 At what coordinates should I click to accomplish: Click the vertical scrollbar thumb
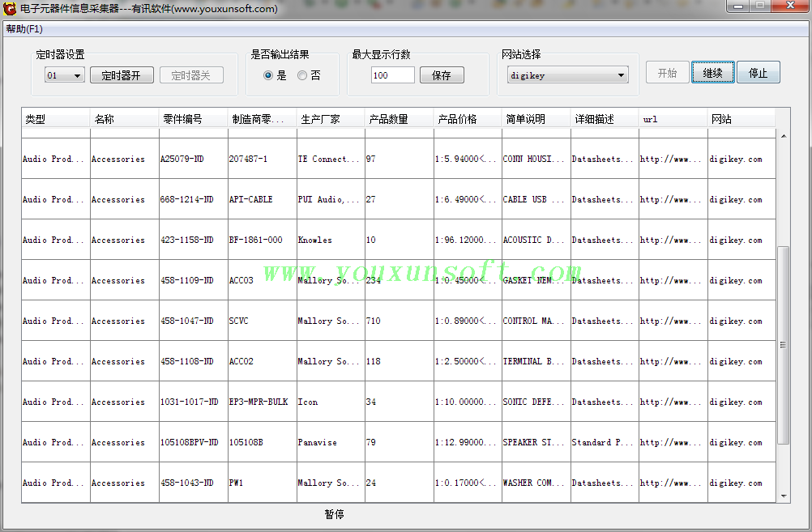pyautogui.click(x=784, y=345)
